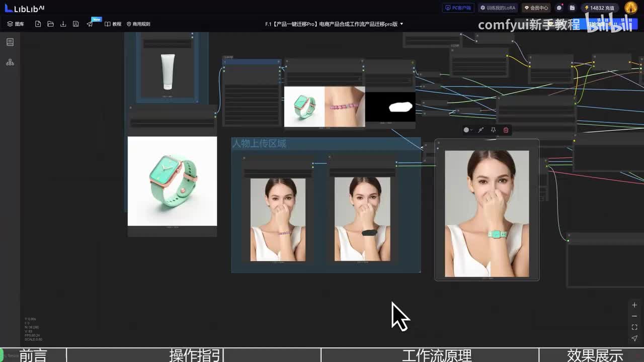Download the workflow using the download icon

(63, 24)
